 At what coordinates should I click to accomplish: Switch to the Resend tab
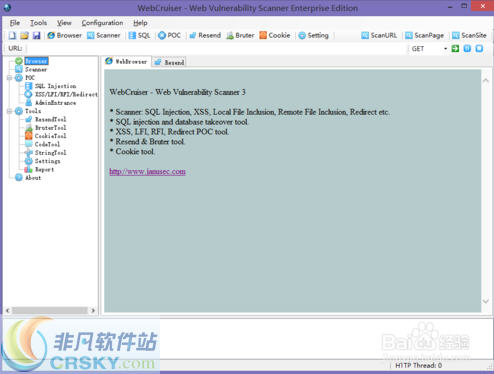click(x=169, y=62)
